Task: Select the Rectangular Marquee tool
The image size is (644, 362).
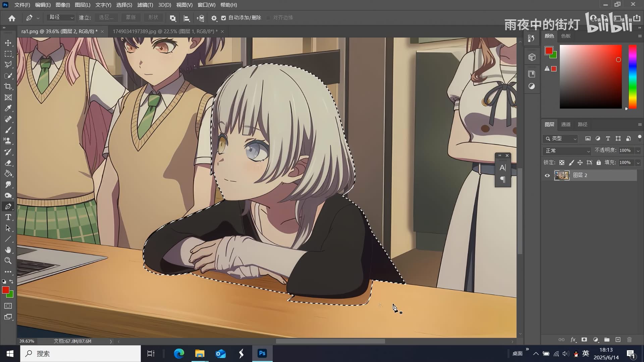Action: pyautogui.click(x=8, y=54)
